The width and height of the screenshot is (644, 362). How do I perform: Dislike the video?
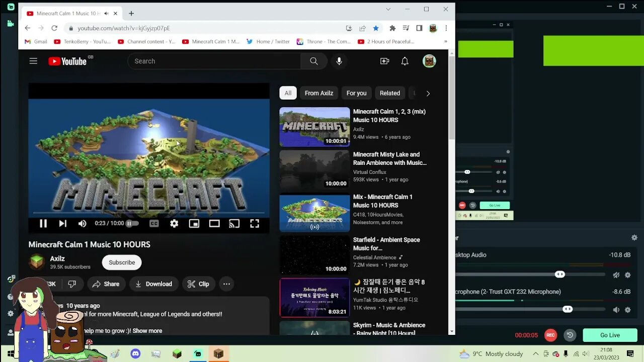click(72, 284)
